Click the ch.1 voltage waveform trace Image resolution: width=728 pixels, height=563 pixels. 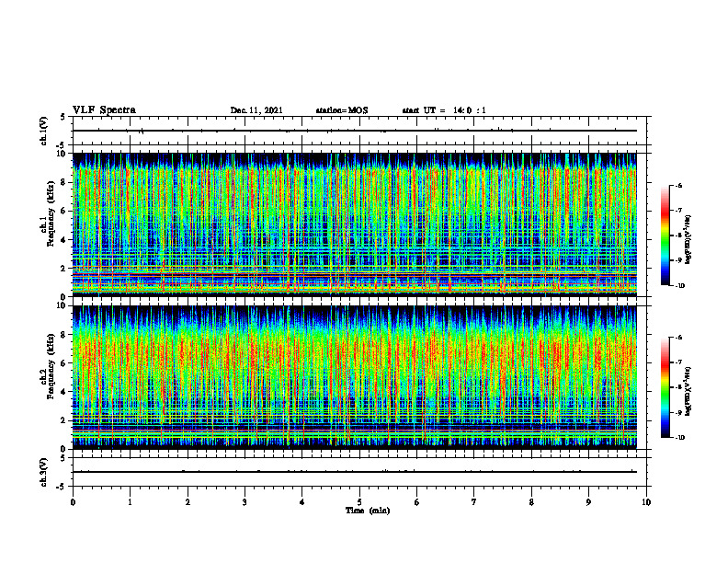pyautogui.click(x=355, y=131)
